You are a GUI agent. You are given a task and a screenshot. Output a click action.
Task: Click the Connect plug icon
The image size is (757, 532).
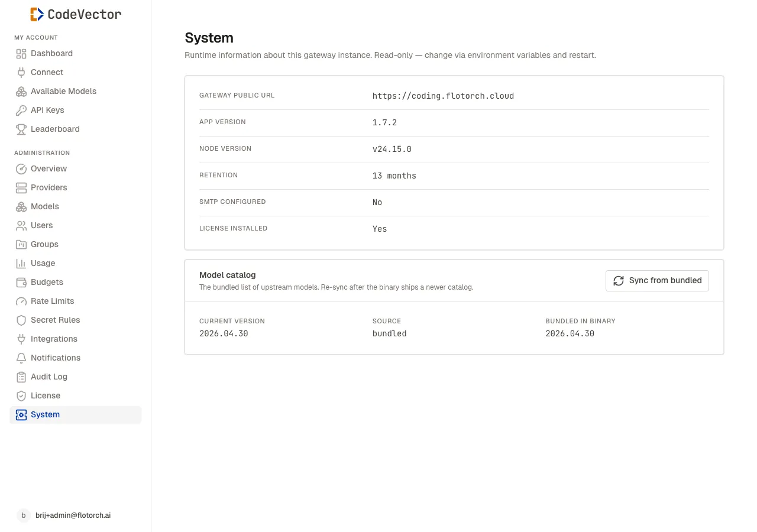click(21, 73)
